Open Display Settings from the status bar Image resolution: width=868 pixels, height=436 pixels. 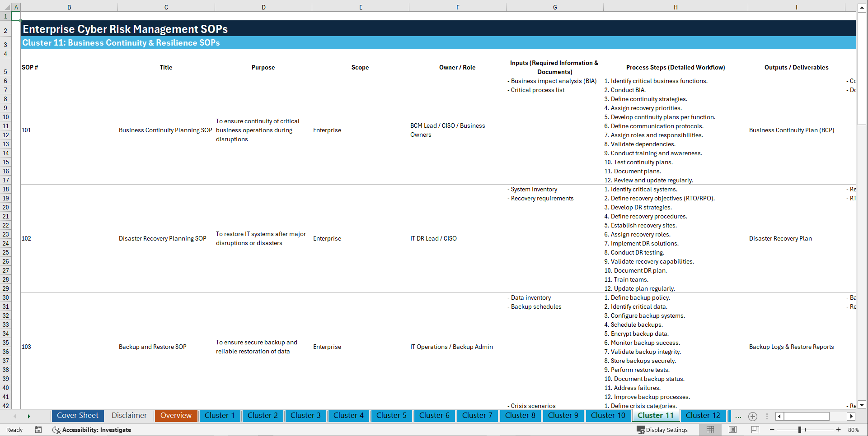click(662, 430)
